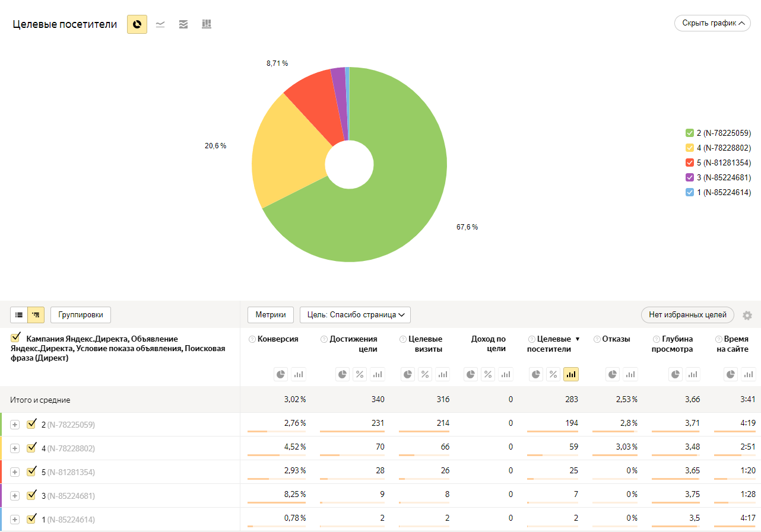Viewport: 761px width, 532px height.
Task: Select flat list table view icon
Action: click(x=19, y=315)
